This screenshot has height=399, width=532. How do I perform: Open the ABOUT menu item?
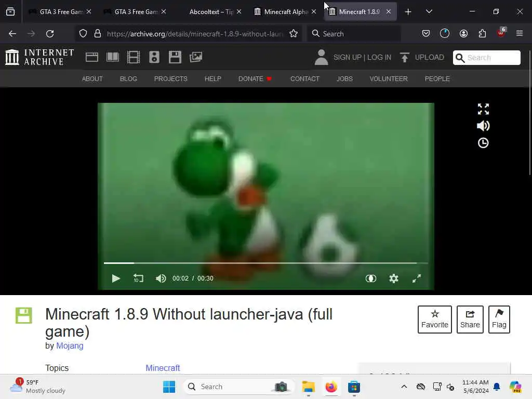coord(92,79)
